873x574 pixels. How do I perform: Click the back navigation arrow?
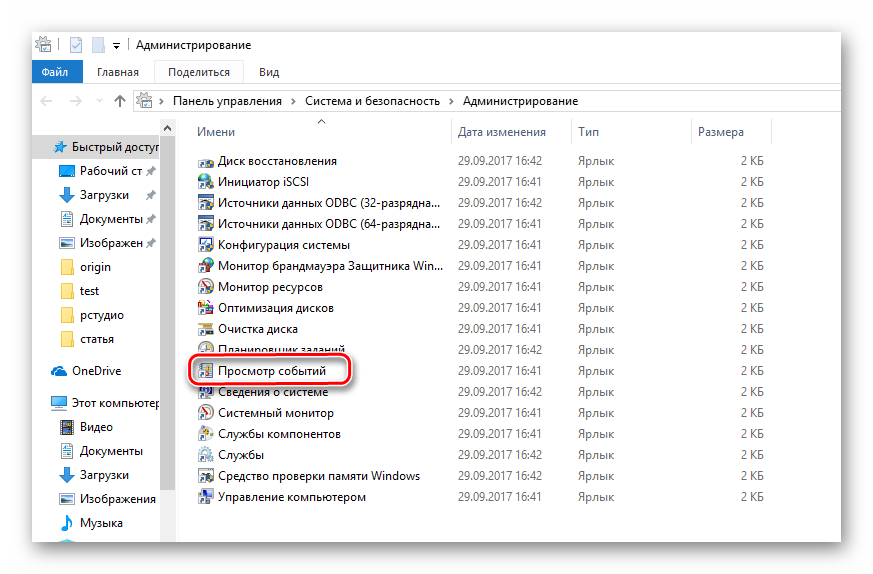(x=46, y=101)
